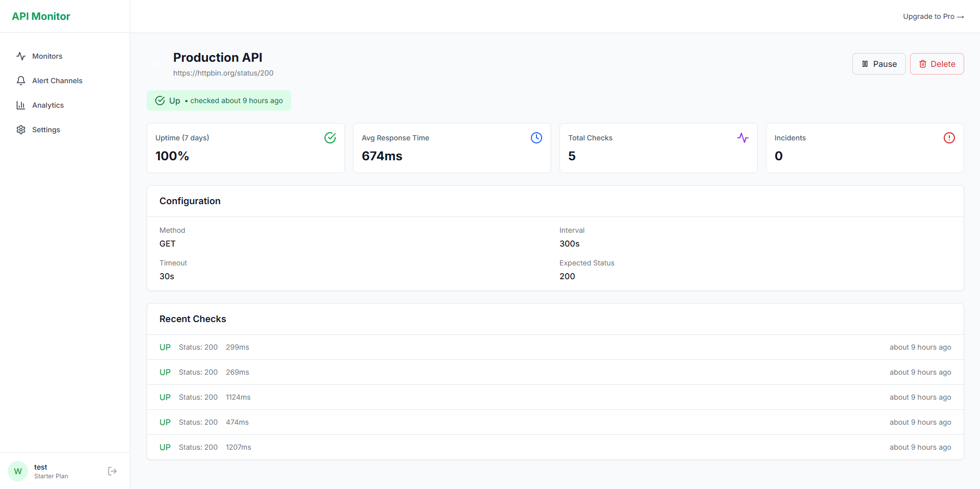Screen dimensions: 980x489
Task: Click the user avatar circle labeled W
Action: click(17, 471)
